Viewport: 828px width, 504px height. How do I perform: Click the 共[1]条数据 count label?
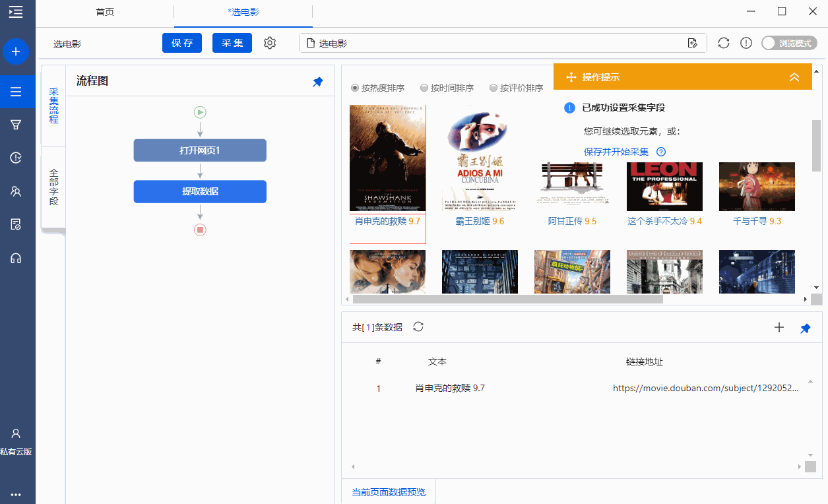coord(377,327)
